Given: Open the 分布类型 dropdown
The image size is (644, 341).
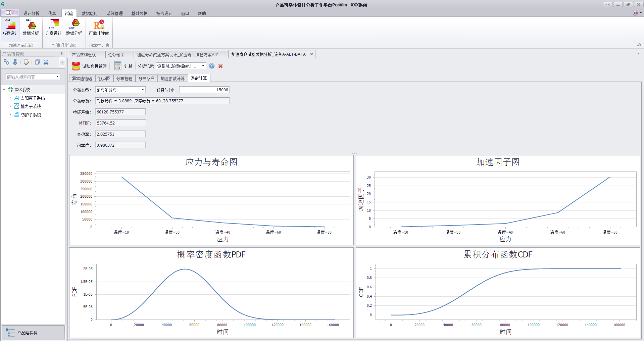Looking at the screenshot, I should (143, 90).
